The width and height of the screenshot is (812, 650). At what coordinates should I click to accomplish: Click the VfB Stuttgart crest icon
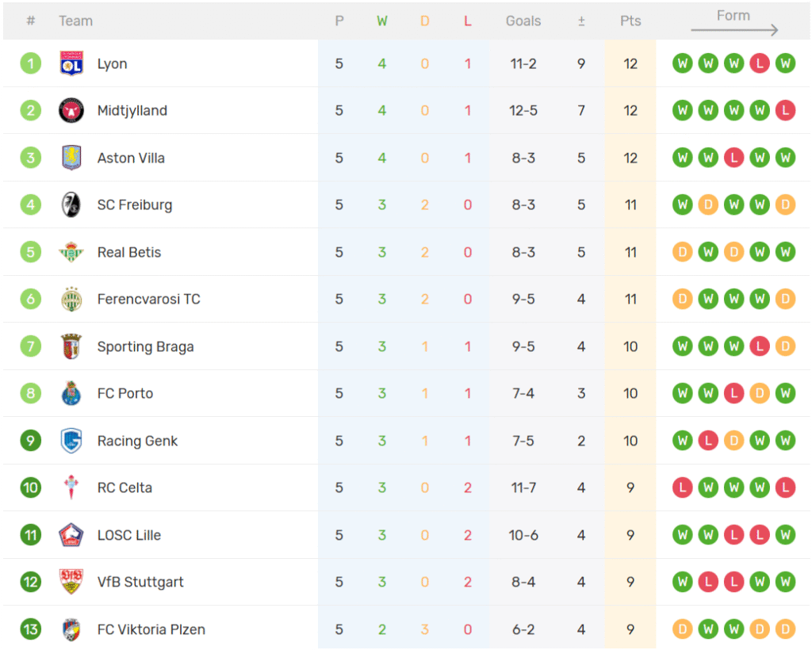pyautogui.click(x=71, y=582)
